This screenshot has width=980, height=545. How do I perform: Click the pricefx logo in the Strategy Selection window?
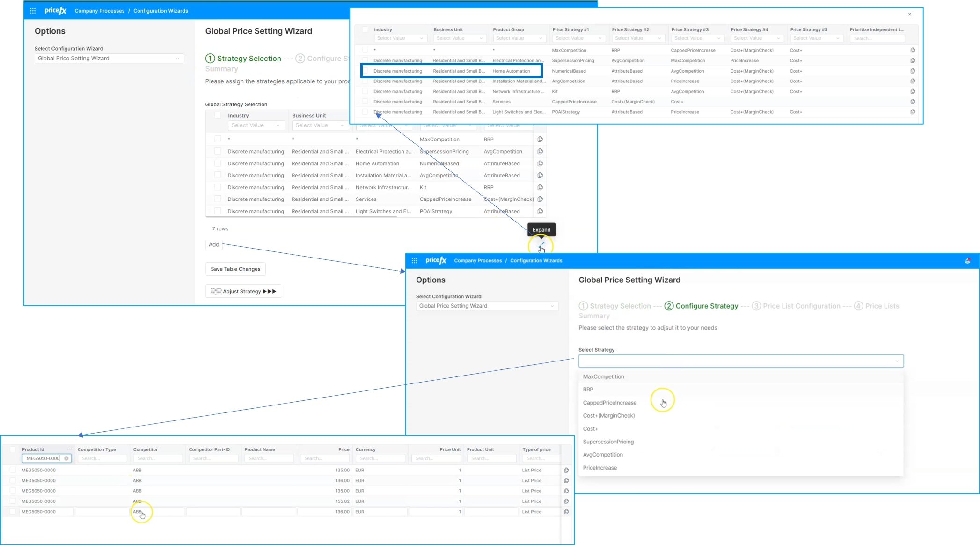(56, 10)
